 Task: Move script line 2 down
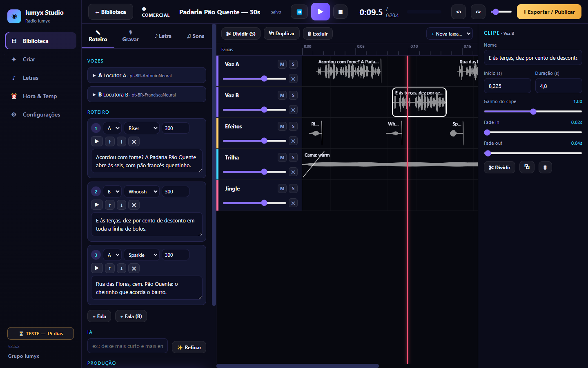click(x=121, y=205)
